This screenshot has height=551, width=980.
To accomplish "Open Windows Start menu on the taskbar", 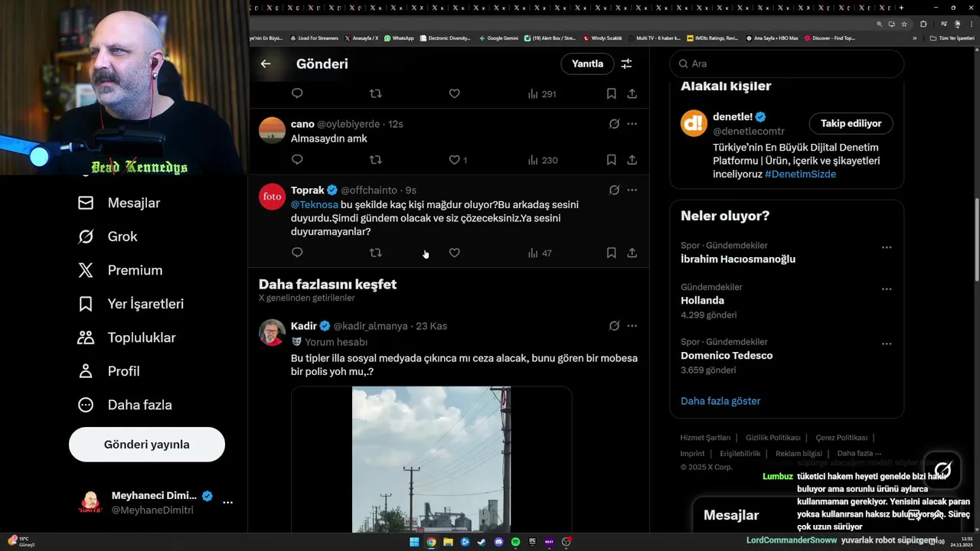I will click(x=414, y=542).
